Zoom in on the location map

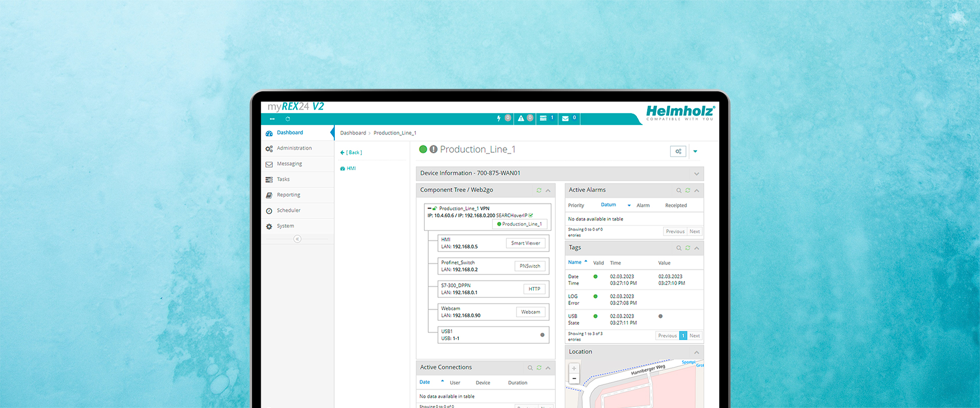pyautogui.click(x=574, y=368)
